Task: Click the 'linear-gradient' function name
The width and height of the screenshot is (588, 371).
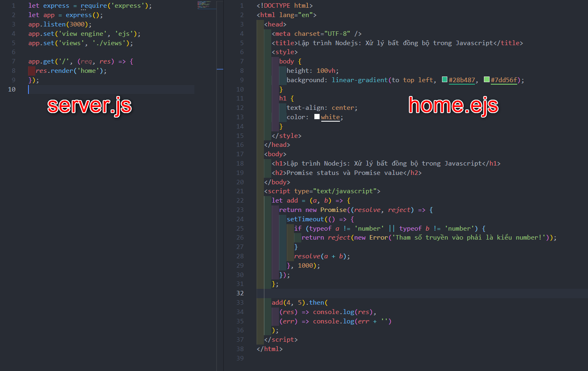Action: tap(359, 80)
